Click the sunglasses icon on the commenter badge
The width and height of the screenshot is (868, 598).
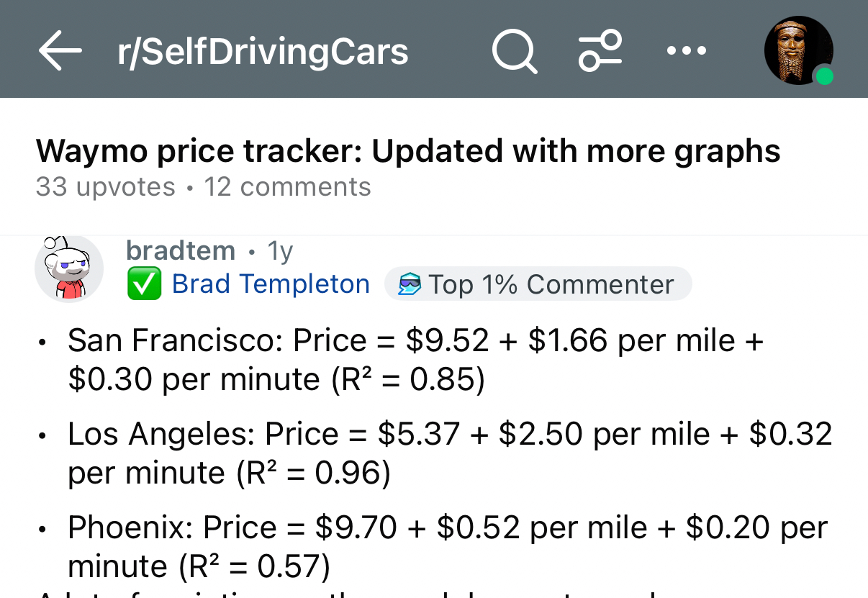[x=410, y=285]
